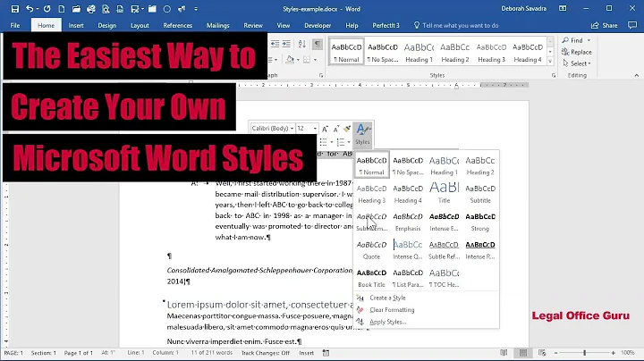Open the PerfectIt 3 tab
Viewport: 644px width, 361px height.
click(386, 25)
